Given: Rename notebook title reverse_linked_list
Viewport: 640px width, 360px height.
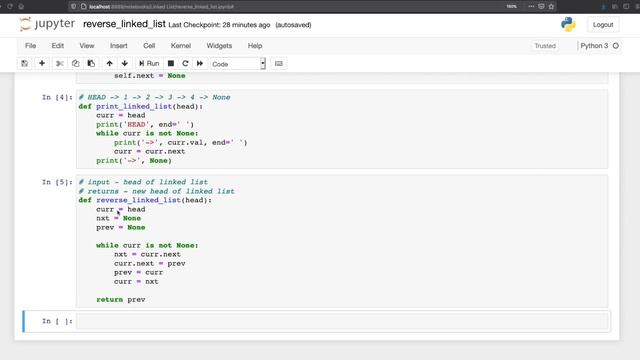Looking at the screenshot, I should click(x=124, y=24).
